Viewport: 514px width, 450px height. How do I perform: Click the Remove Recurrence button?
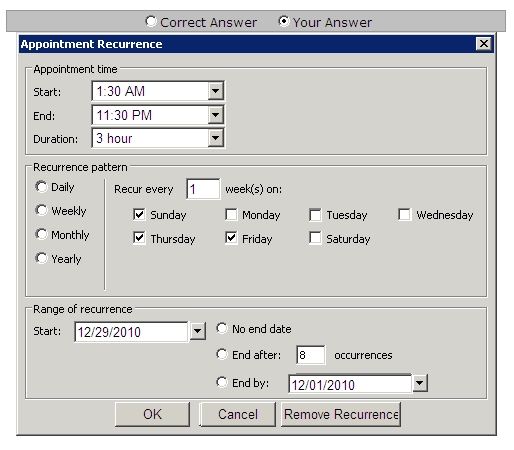pos(341,414)
